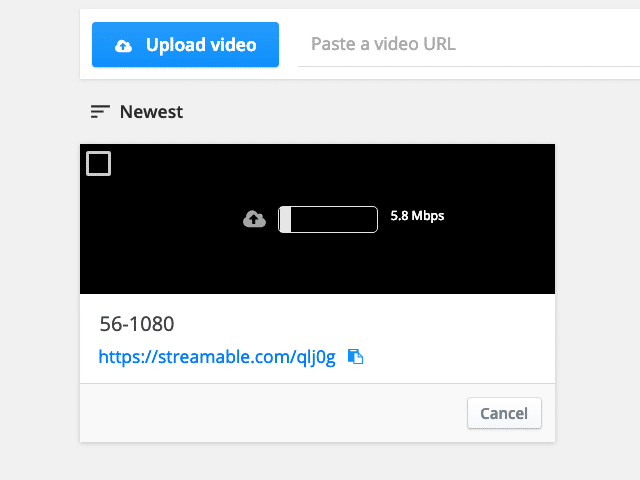Tick the checkbox on the 56-1080 video
Image resolution: width=640 pixels, height=480 pixels.
[x=98, y=163]
